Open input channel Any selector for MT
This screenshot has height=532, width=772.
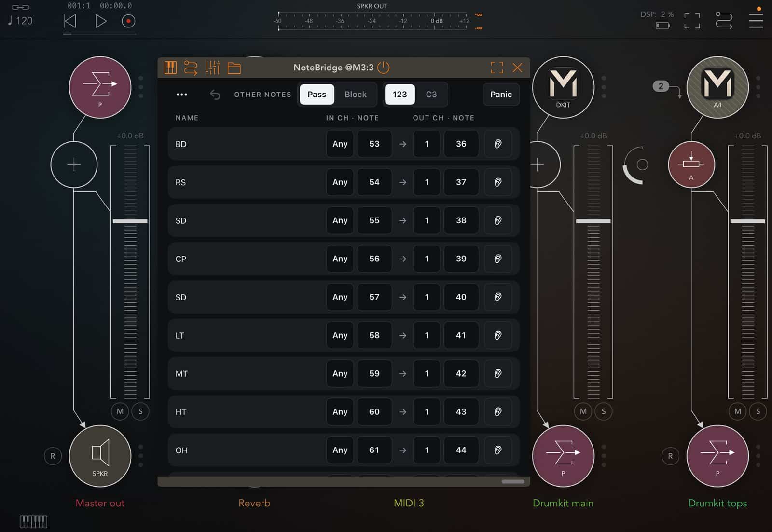pyautogui.click(x=340, y=373)
